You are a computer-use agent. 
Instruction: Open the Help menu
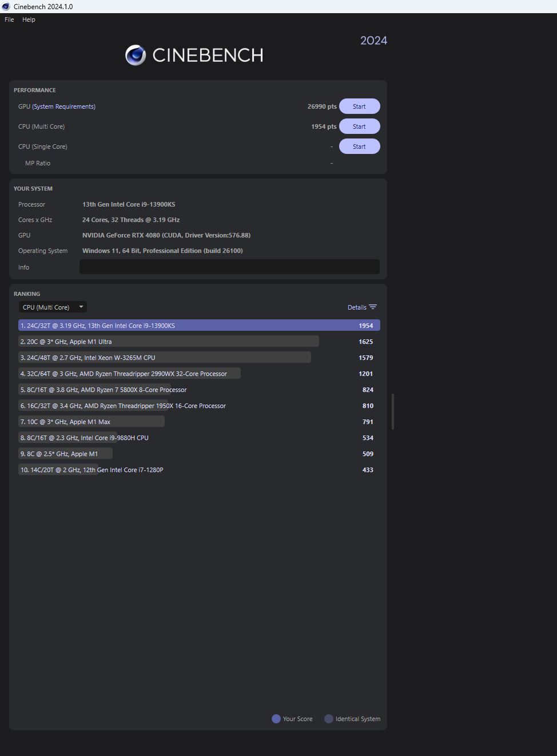29,19
